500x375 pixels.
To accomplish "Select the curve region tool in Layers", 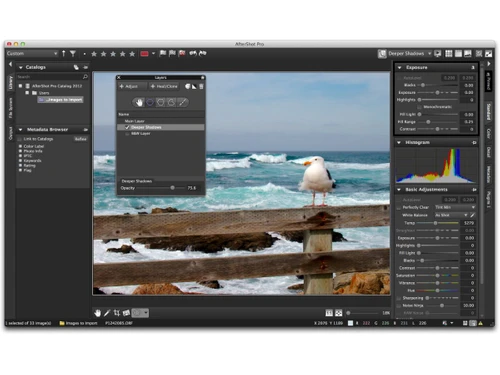I will [171, 102].
